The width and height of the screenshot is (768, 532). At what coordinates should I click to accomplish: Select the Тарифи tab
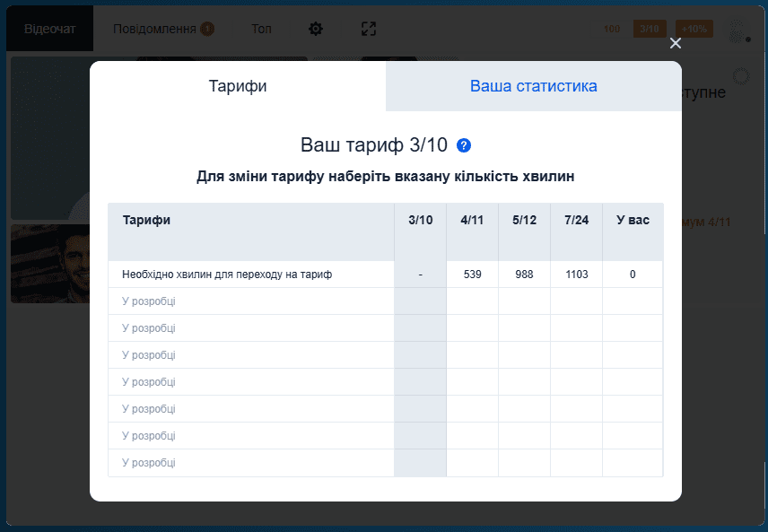click(x=237, y=86)
